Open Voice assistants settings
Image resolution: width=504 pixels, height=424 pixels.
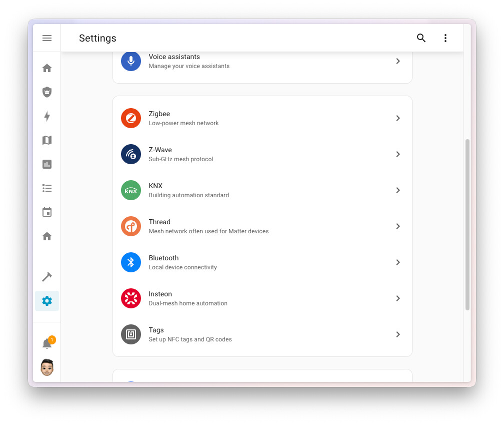(262, 61)
